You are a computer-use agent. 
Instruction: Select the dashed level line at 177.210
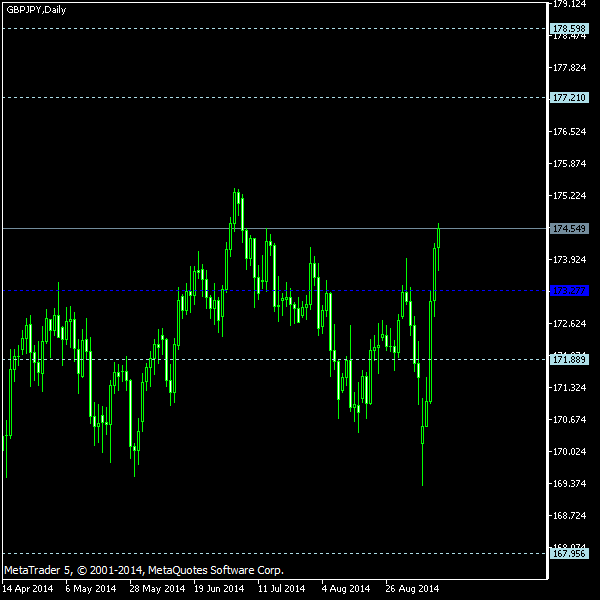click(274, 98)
